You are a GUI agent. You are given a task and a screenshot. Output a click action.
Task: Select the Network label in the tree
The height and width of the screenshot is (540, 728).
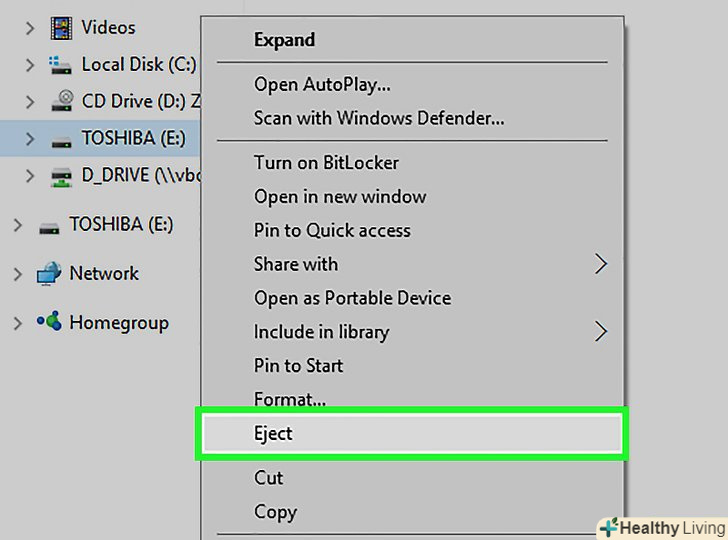[104, 273]
